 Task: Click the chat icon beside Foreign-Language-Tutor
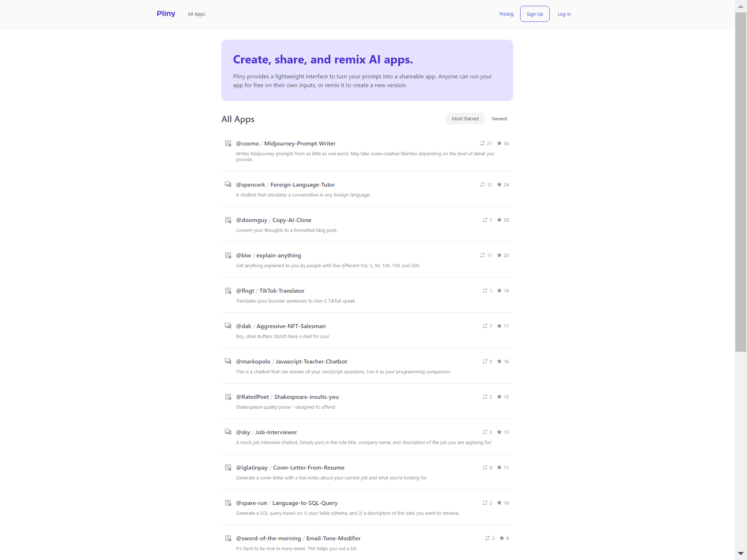click(228, 184)
